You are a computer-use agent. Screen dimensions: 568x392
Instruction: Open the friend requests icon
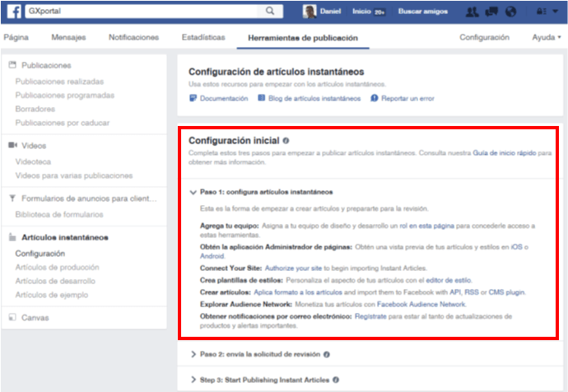[x=473, y=12]
